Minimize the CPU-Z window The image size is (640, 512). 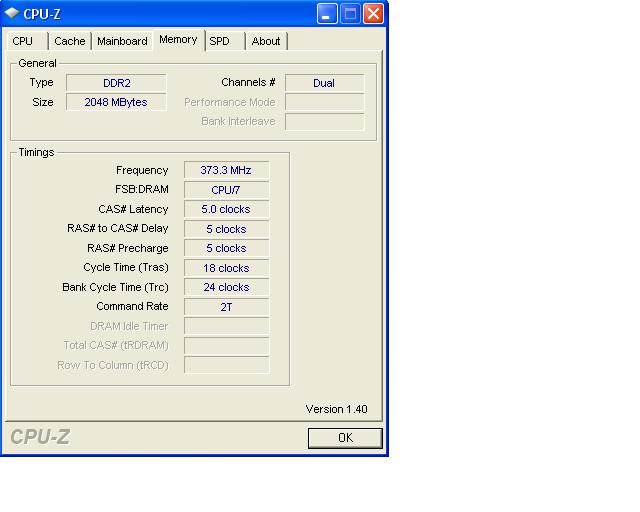pos(327,13)
